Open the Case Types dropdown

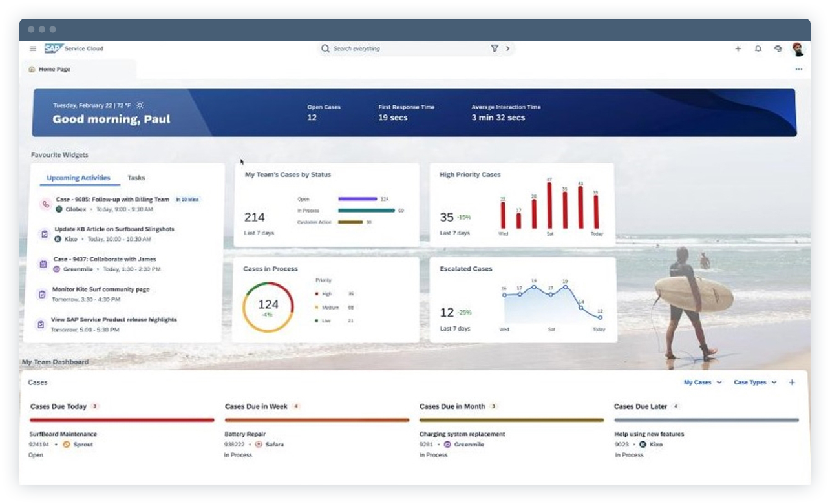[754, 382]
